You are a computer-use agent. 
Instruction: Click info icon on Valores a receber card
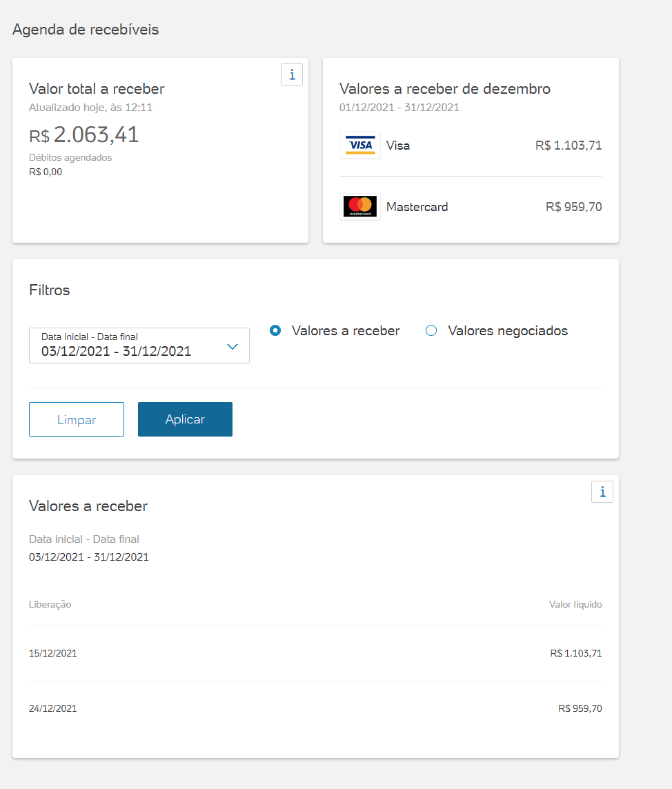pyautogui.click(x=602, y=492)
